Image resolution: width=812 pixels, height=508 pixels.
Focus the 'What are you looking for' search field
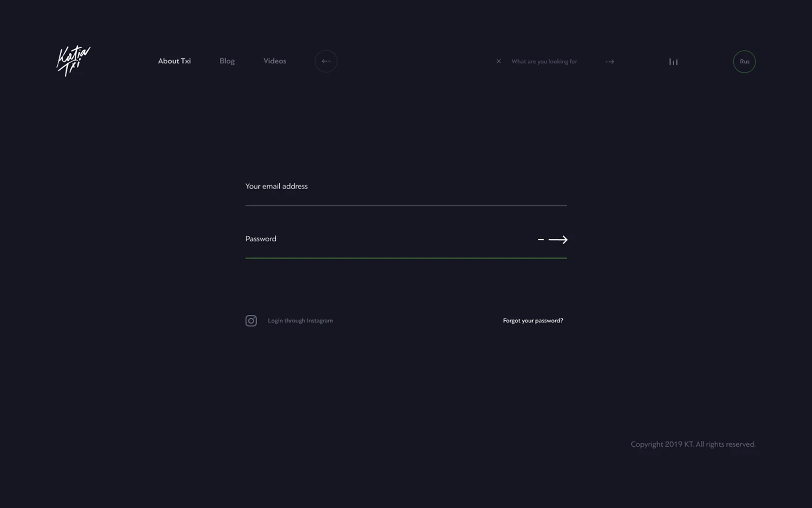tap(544, 61)
